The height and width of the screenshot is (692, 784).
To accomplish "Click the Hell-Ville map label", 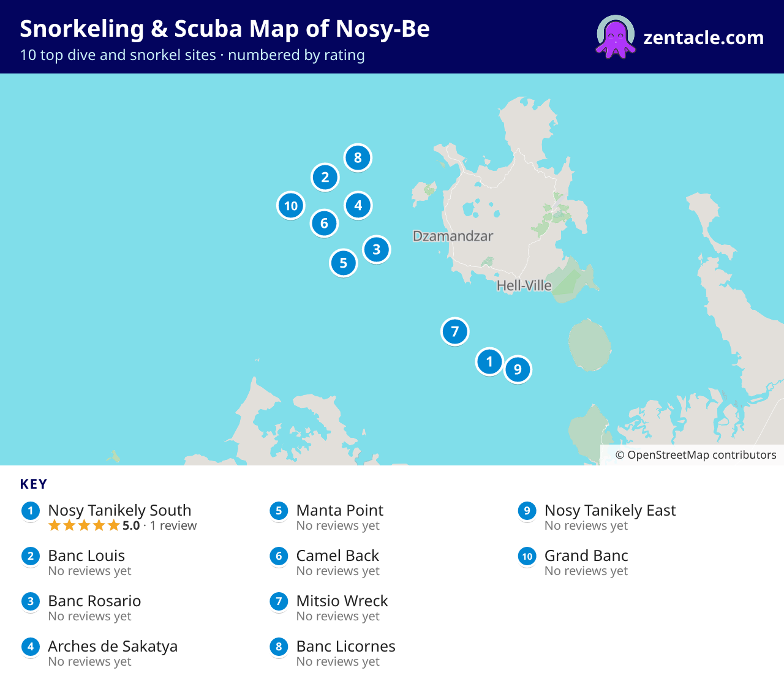I will [x=524, y=285].
